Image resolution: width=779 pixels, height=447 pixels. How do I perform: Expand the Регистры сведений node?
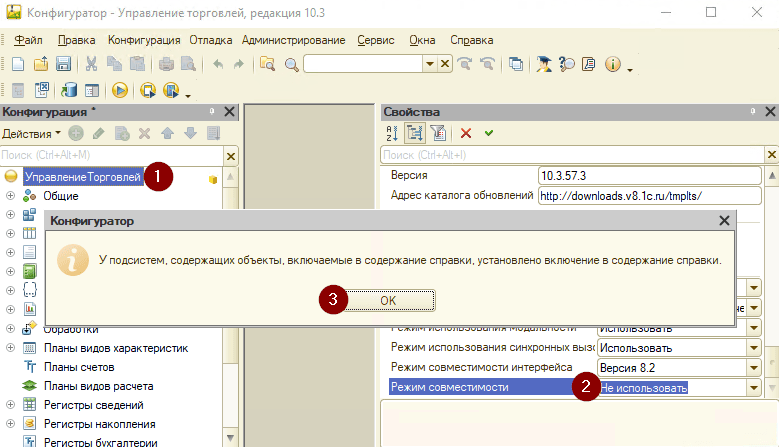pyautogui.click(x=10, y=405)
